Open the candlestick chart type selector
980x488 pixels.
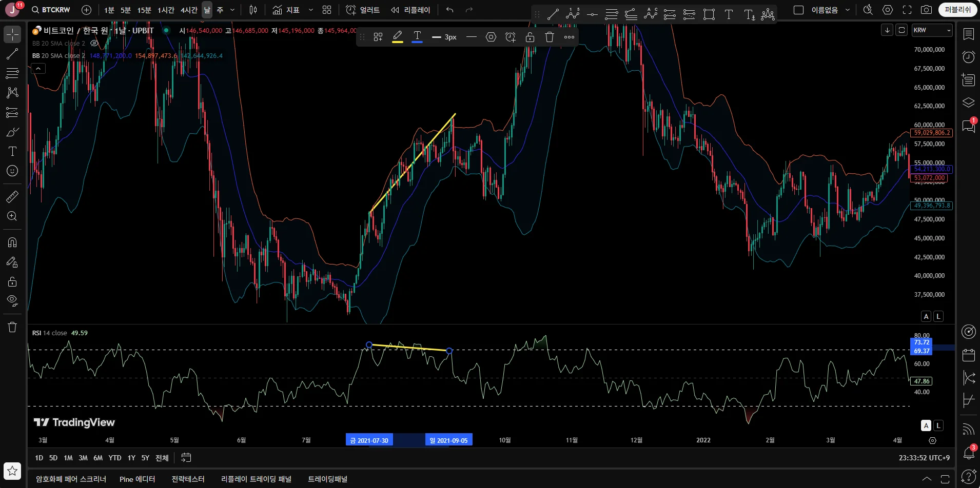(253, 10)
